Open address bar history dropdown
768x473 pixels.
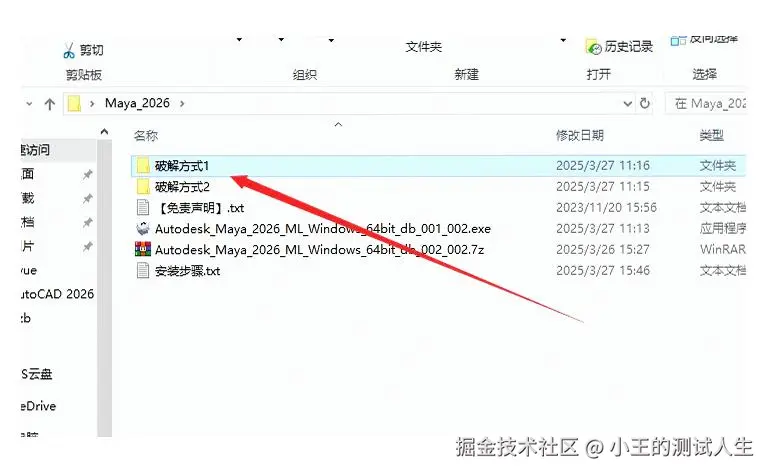coord(627,104)
